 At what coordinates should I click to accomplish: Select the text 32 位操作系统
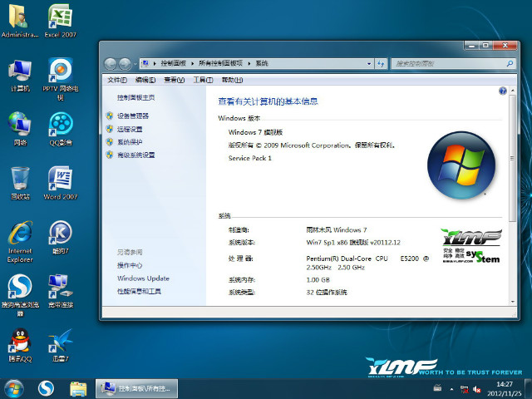[x=327, y=293]
